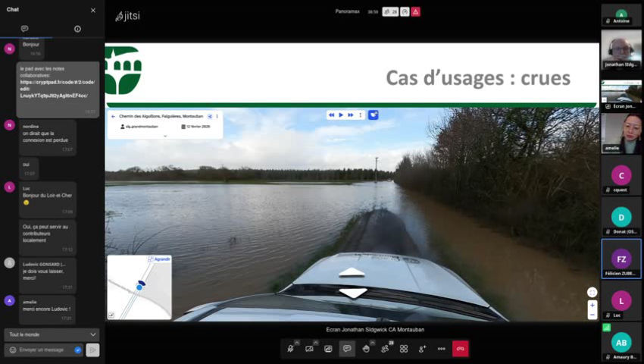Invite people with the add participant icon
The width and height of the screenshot is (644, 364).
pos(423,349)
